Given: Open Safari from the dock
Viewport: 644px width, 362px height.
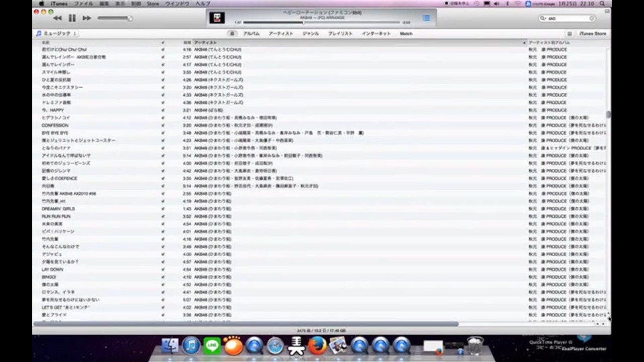Looking at the screenshot, I should (275, 346).
